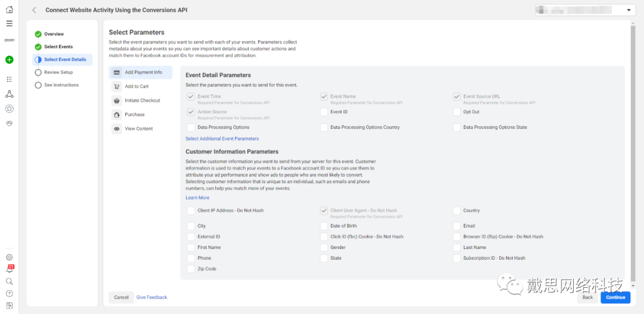644x314 pixels.
Task: Select the Purchase event tab
Action: 135,114
